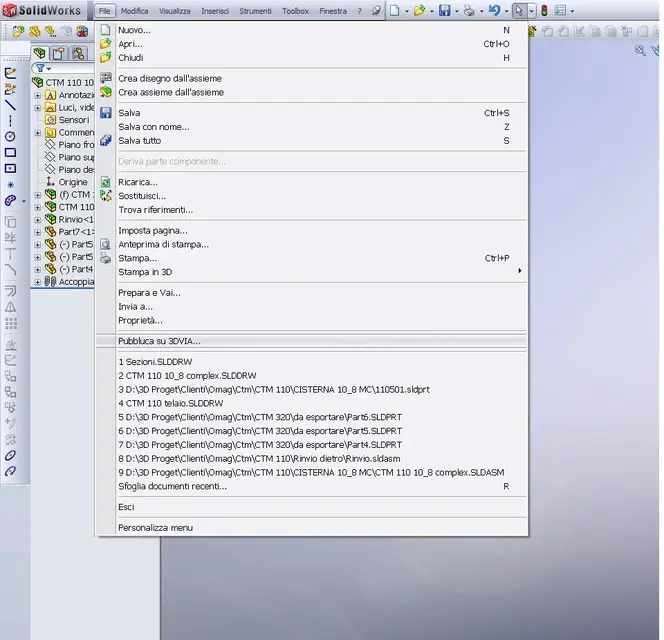Open the dropdown arrow next to Save icon

[x=456, y=11]
